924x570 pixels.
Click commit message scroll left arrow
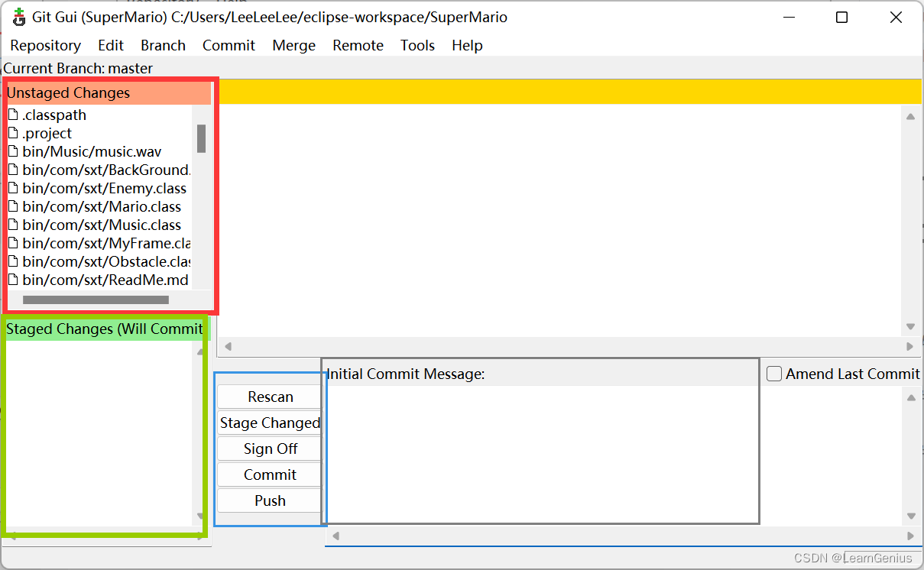click(336, 536)
